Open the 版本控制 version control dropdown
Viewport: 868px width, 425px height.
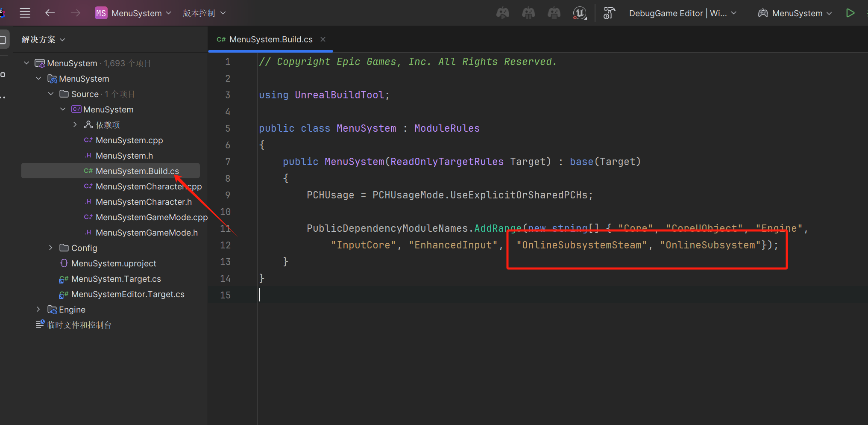coord(204,13)
